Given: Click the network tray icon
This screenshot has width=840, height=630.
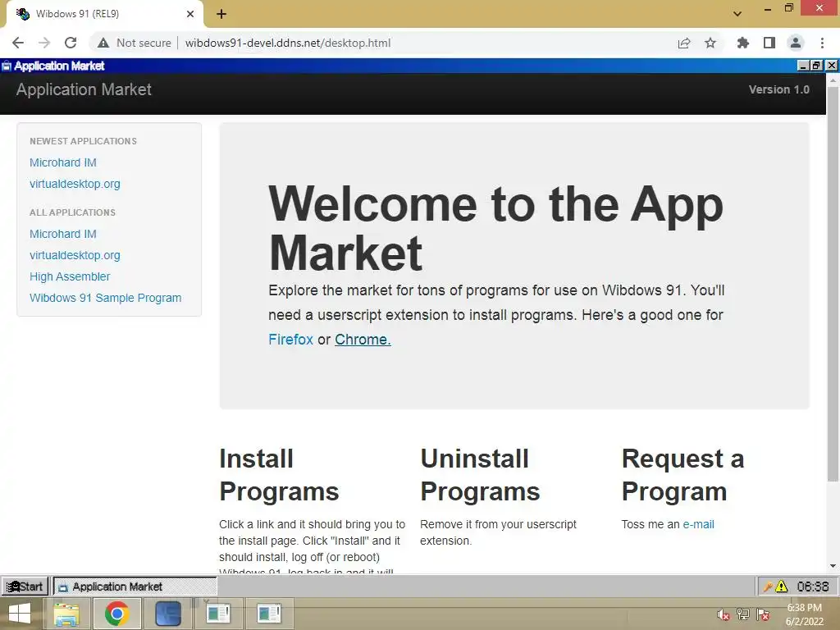Looking at the screenshot, I should click(743, 614).
